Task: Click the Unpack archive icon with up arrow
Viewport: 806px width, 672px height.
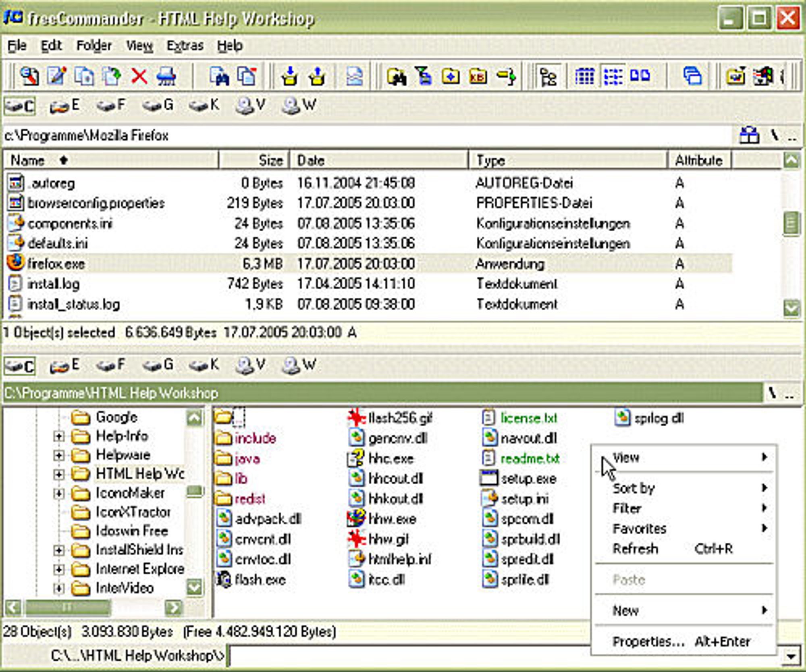Action: tap(317, 76)
